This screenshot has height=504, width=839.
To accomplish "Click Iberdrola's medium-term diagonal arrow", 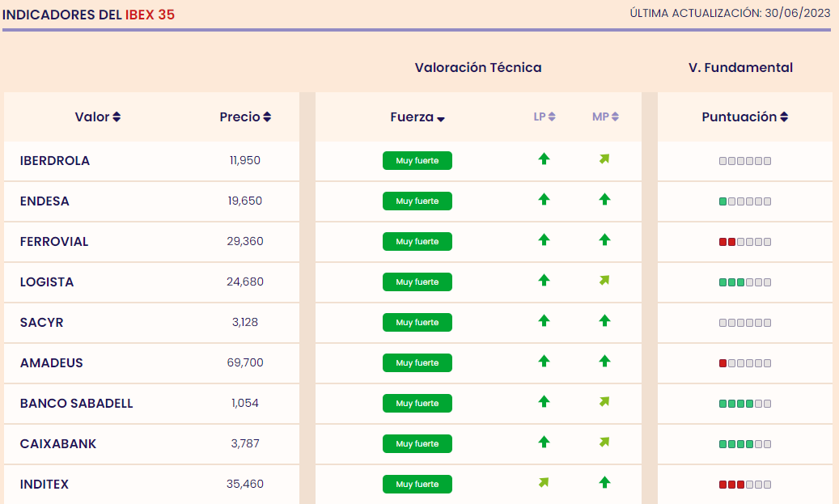I will pos(604,159).
